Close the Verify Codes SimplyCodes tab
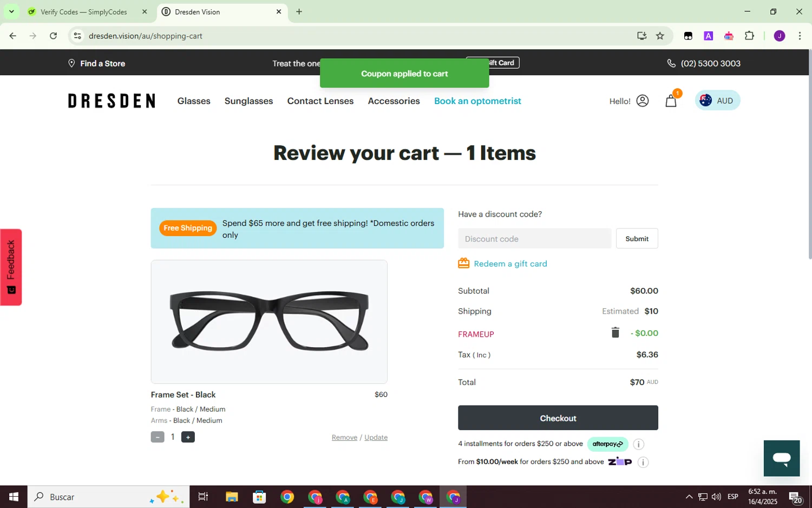 [145, 11]
